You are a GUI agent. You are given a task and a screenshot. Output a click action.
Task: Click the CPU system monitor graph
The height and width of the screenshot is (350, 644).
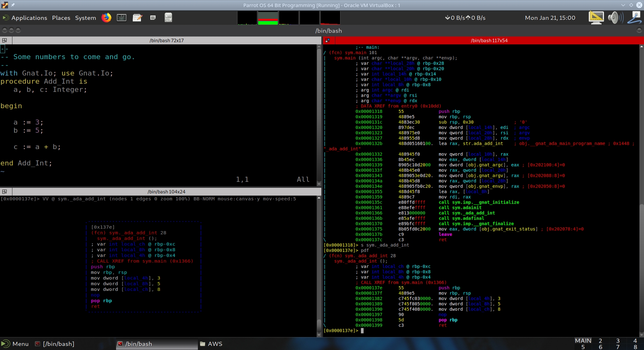pos(247,18)
